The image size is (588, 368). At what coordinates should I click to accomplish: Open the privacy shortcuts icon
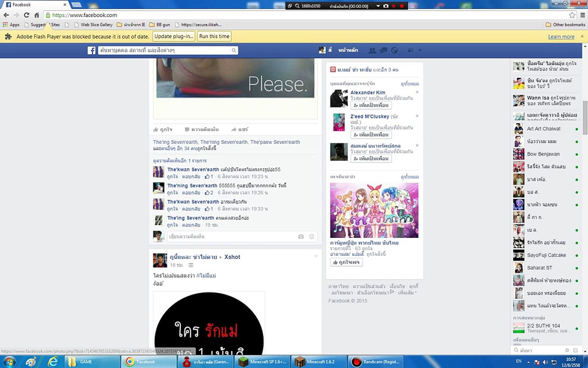click(411, 50)
